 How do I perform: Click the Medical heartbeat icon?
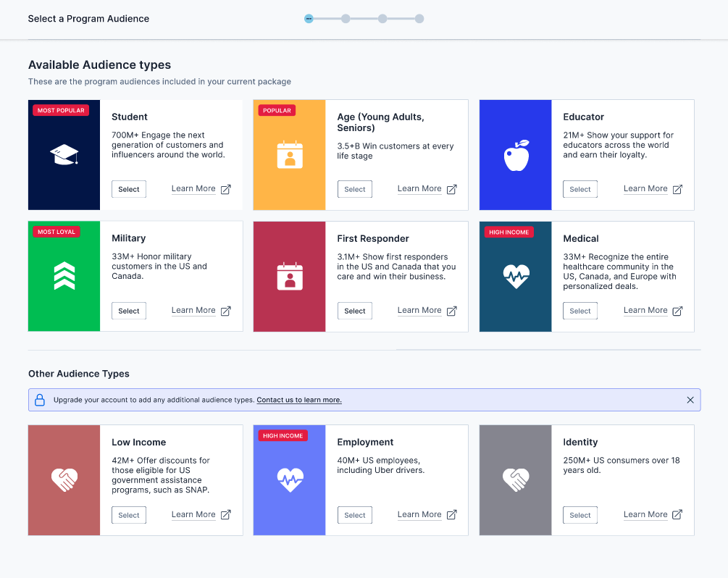pos(516,277)
